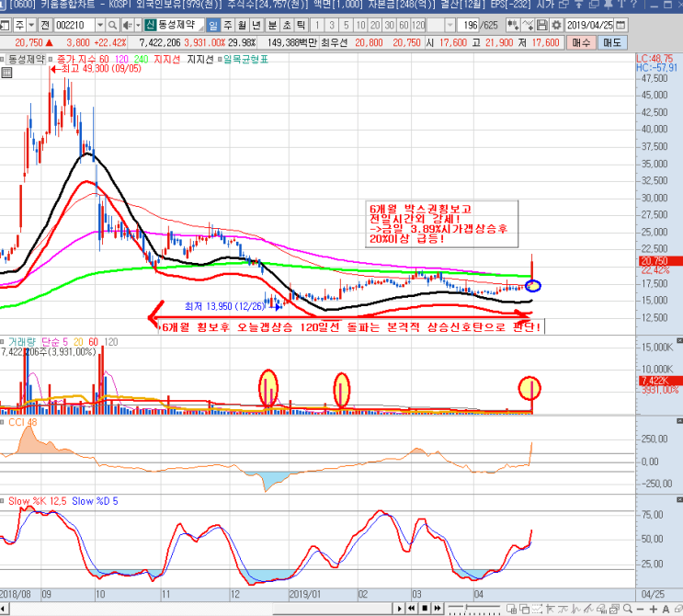Click the zigzag wave drawing tool icon

tap(575, 609)
